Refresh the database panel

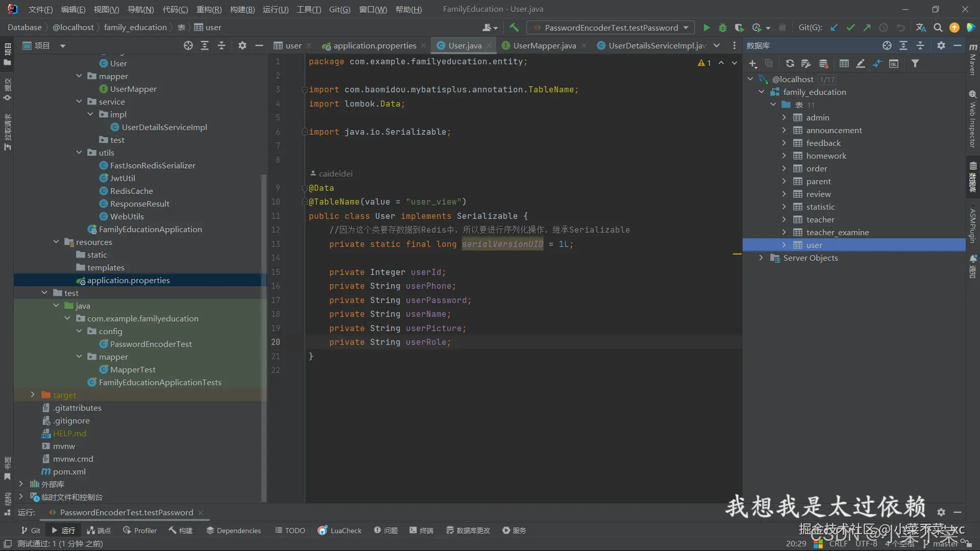point(790,63)
